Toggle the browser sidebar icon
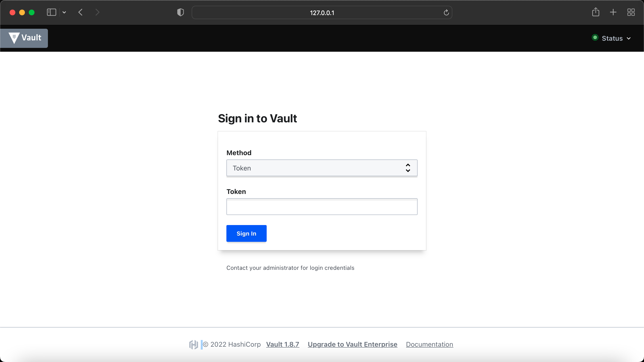The width and height of the screenshot is (644, 362). (x=51, y=12)
